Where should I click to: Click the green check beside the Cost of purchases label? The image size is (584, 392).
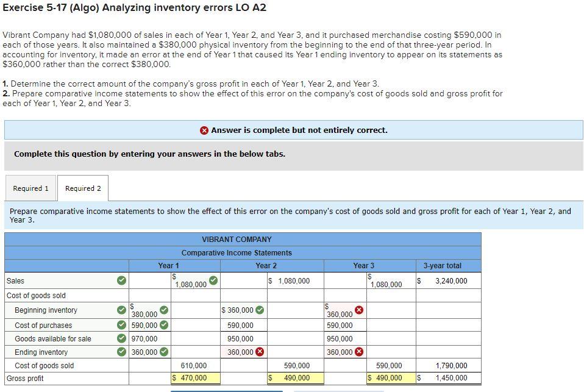point(121,325)
